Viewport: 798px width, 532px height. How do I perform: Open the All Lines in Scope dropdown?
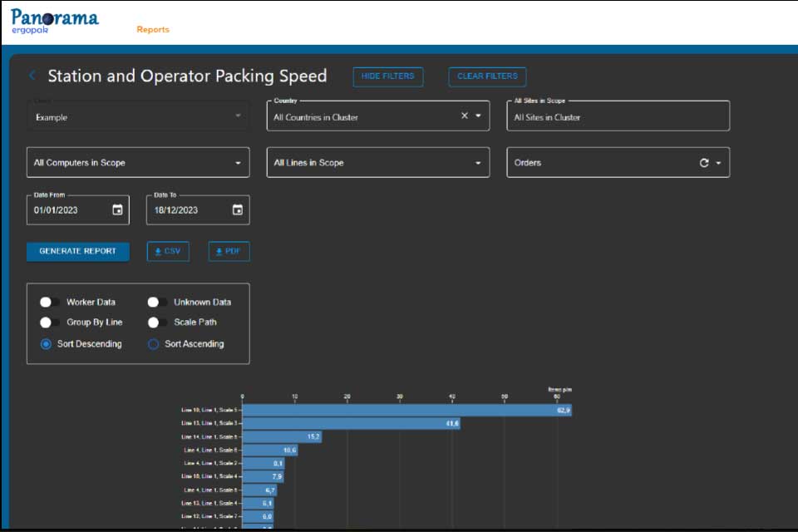(378, 162)
